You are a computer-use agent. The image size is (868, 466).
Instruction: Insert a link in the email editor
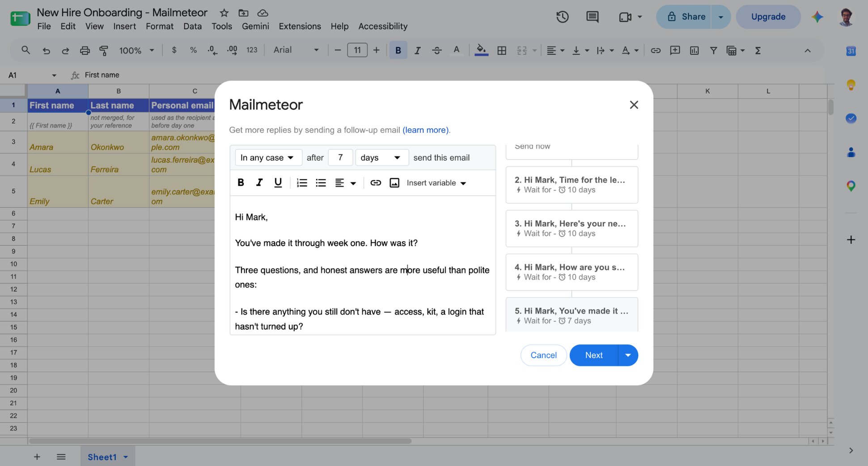[x=376, y=183]
